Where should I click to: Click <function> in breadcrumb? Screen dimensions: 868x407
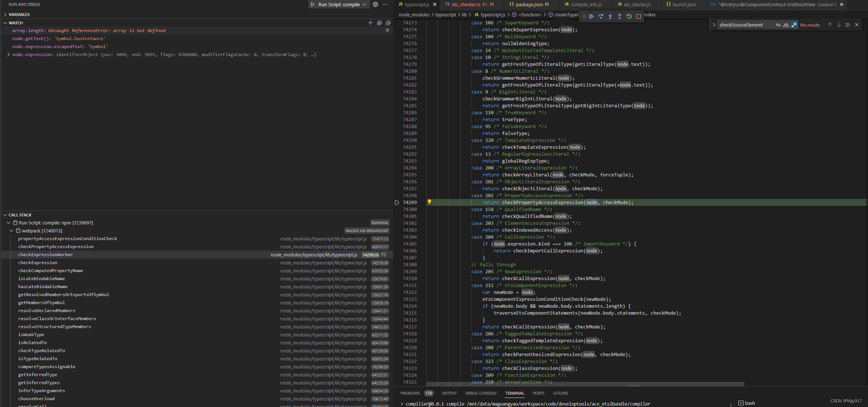[x=530, y=15]
